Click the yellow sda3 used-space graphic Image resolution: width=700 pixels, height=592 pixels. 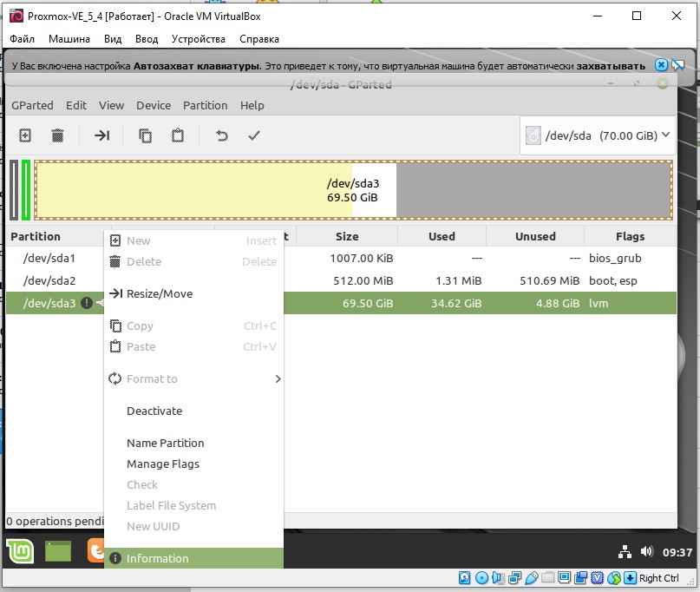point(193,190)
